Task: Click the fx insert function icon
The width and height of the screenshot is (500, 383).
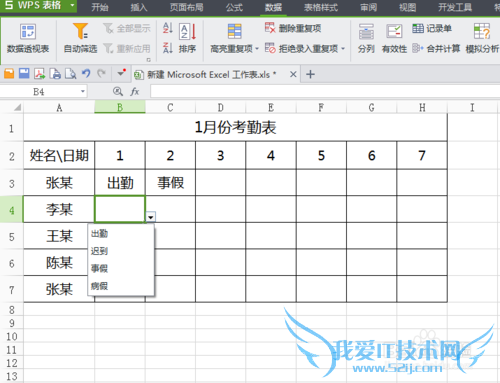Action: click(x=135, y=91)
